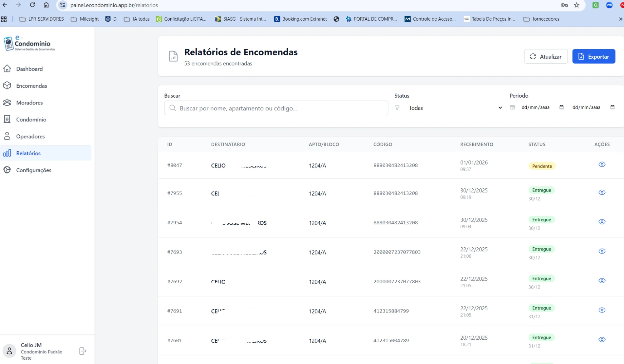This screenshot has width=624, height=364.
Task: Click the globe bookmark icon
Action: click(x=336, y=19)
